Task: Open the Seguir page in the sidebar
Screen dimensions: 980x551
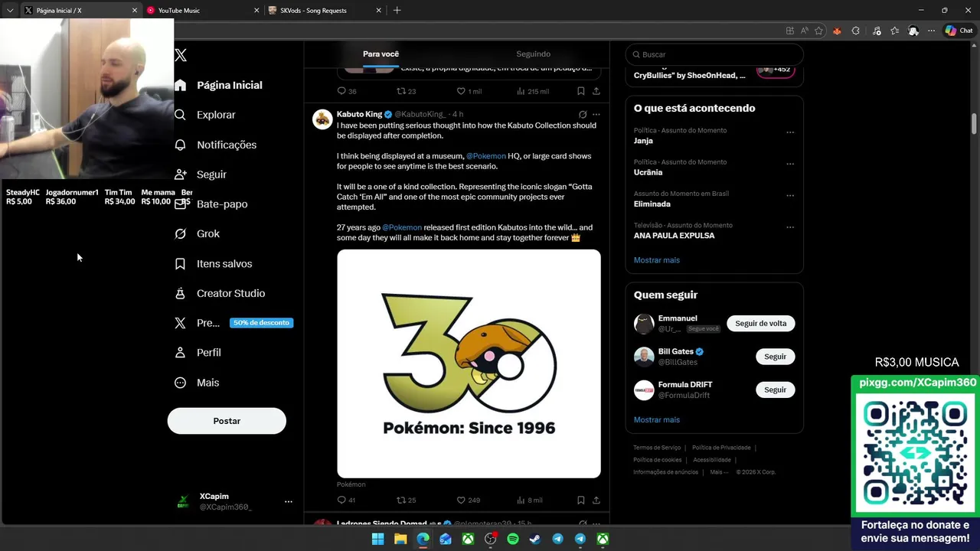Action: pyautogui.click(x=201, y=174)
